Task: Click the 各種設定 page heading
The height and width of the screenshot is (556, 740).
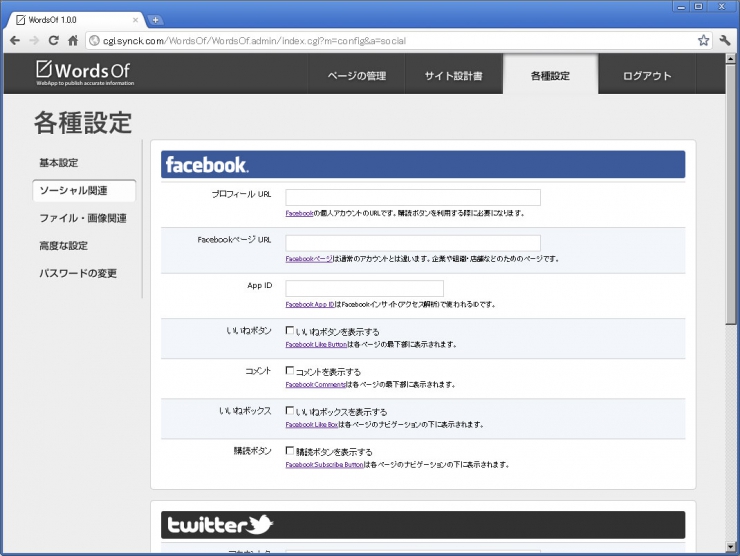Action: (83, 123)
